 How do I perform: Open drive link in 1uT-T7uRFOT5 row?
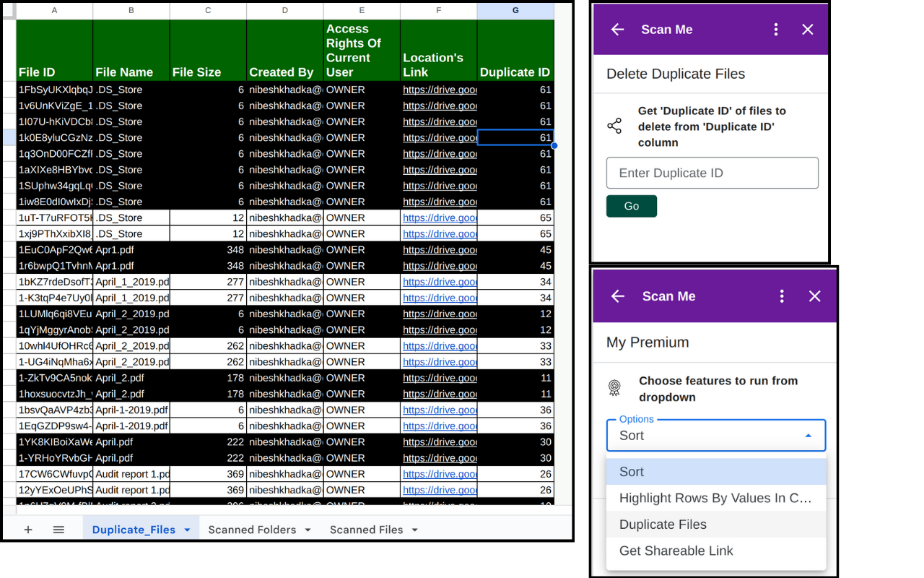point(440,217)
